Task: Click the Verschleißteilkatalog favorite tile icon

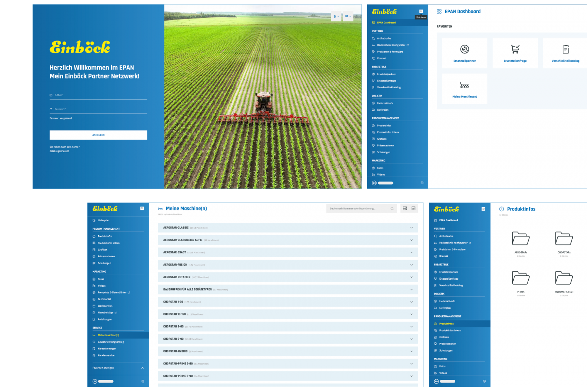Action: click(x=565, y=49)
